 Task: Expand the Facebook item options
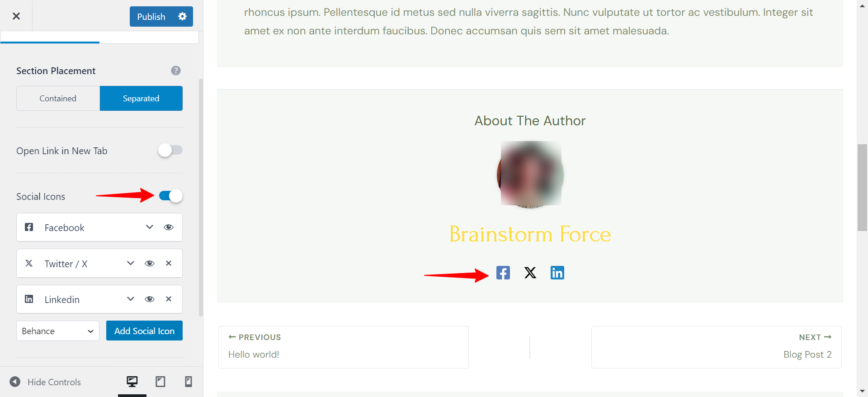click(150, 227)
